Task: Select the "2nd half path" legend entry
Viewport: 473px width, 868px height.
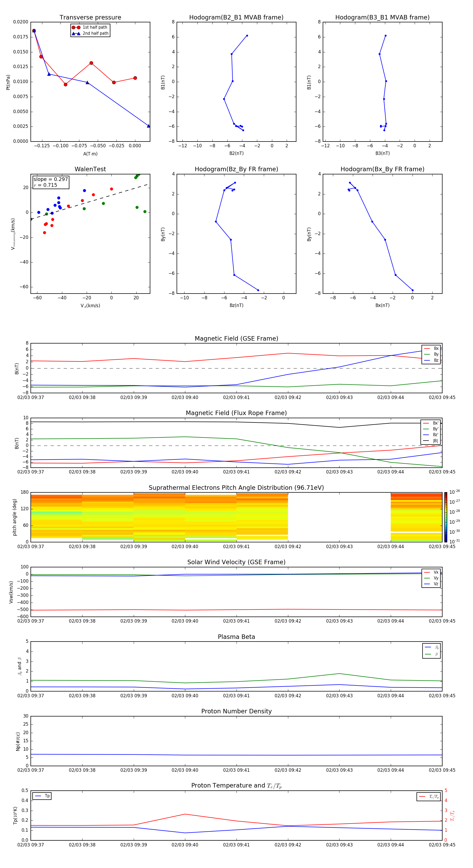Action: coord(90,33)
